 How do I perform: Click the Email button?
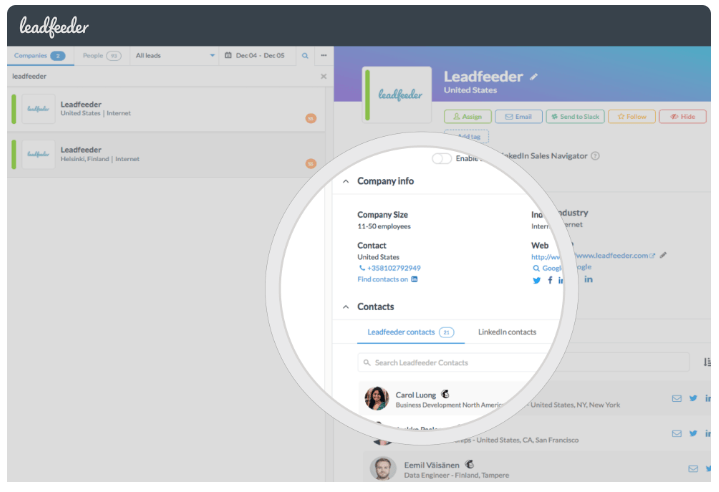click(519, 116)
